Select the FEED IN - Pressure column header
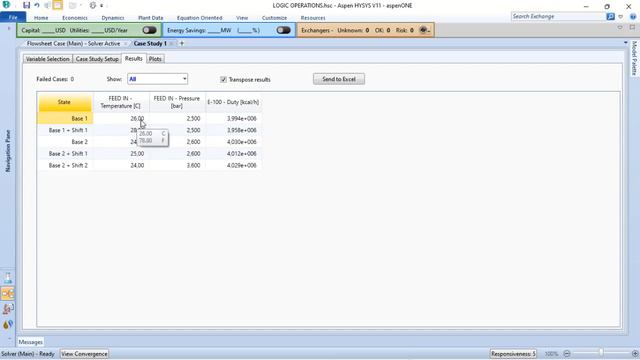 click(x=177, y=102)
